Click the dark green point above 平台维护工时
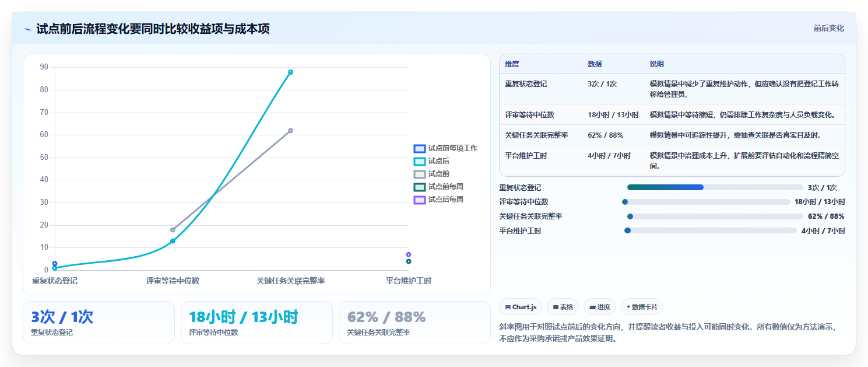This screenshot has height=367, width=868. pyautogui.click(x=409, y=261)
